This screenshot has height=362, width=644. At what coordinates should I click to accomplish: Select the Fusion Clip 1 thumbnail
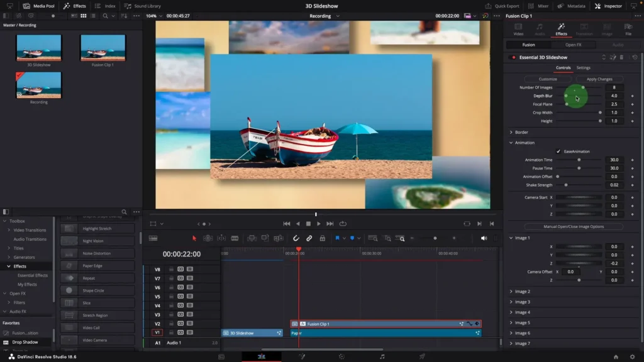103,48
